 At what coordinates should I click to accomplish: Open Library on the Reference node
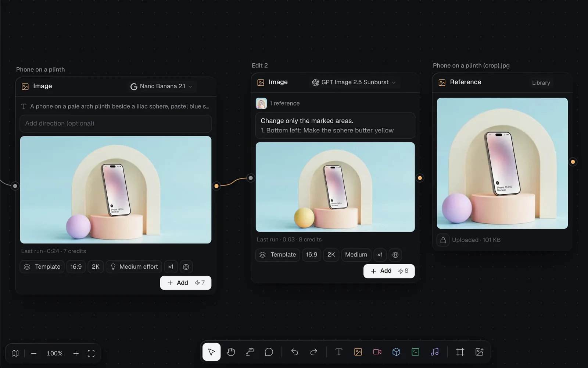(541, 83)
